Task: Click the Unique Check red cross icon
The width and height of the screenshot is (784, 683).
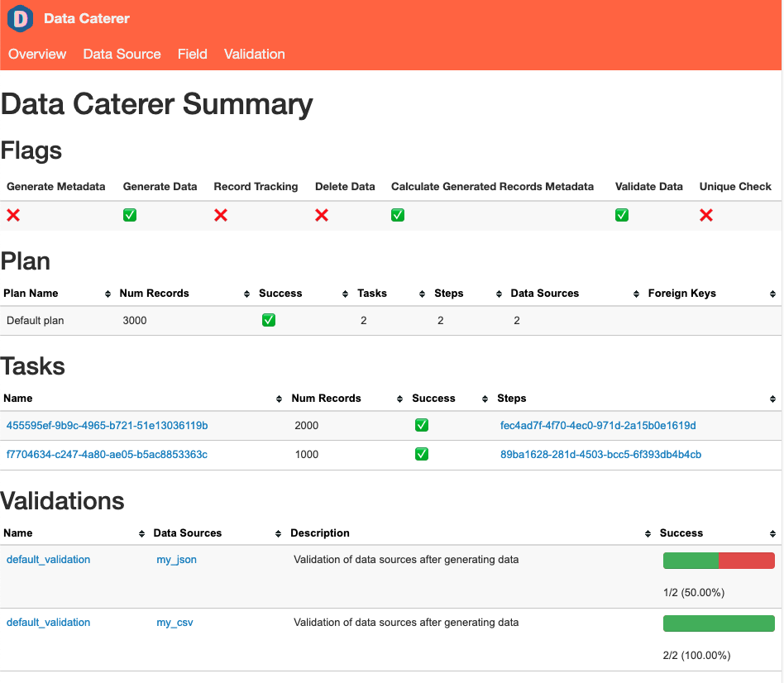Action: point(706,215)
